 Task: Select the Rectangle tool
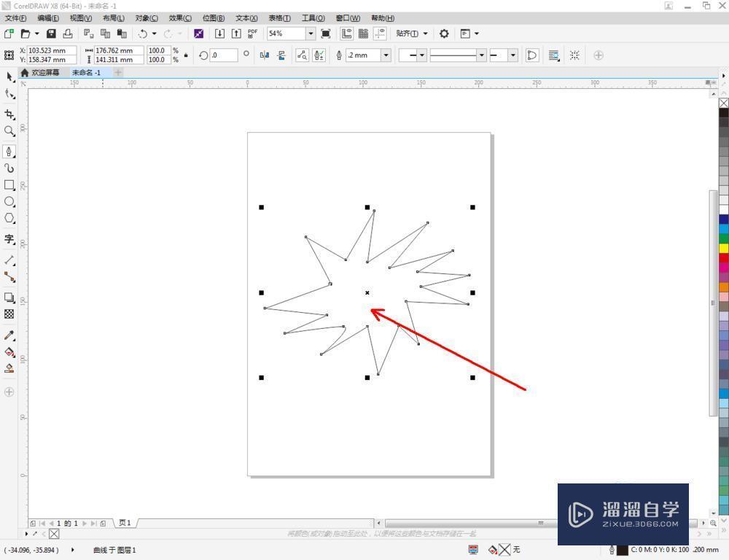point(10,186)
